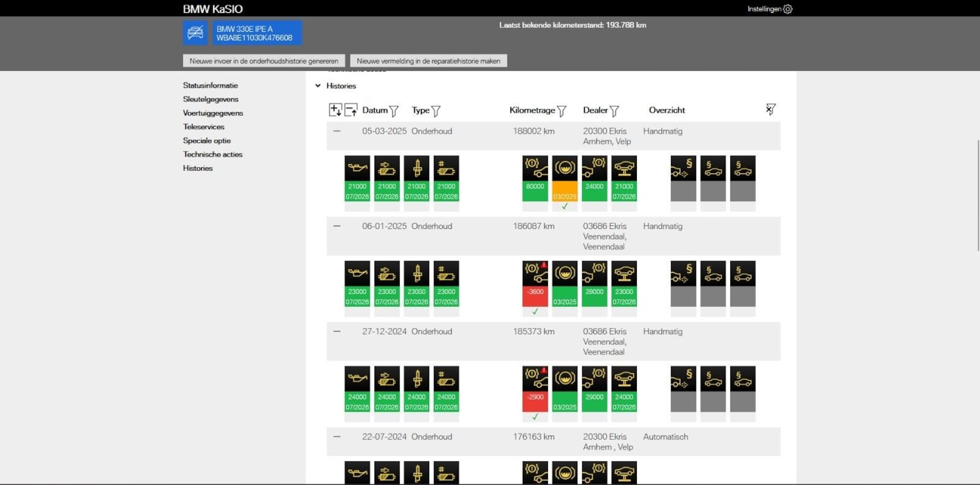Viewport: 980px width, 485px height.
Task: Open Speciale optie in the sidebar
Action: click(x=207, y=140)
